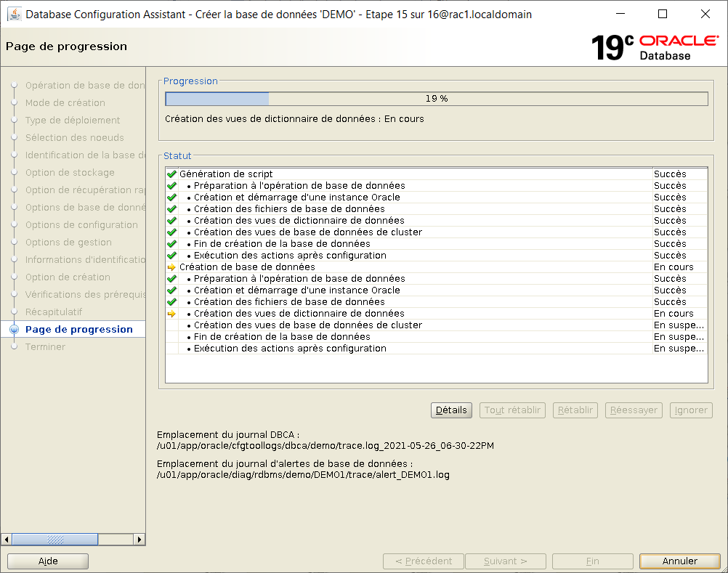Click the yellow arrow beside "Création des vues de dictionnaire"
Image resolution: width=728 pixels, height=573 pixels.
click(x=171, y=314)
